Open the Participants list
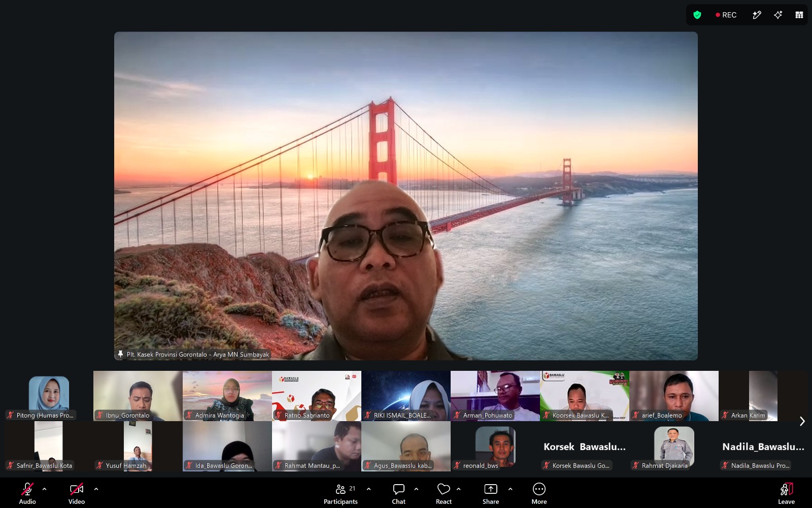Image resolution: width=812 pixels, height=508 pixels. (x=341, y=494)
